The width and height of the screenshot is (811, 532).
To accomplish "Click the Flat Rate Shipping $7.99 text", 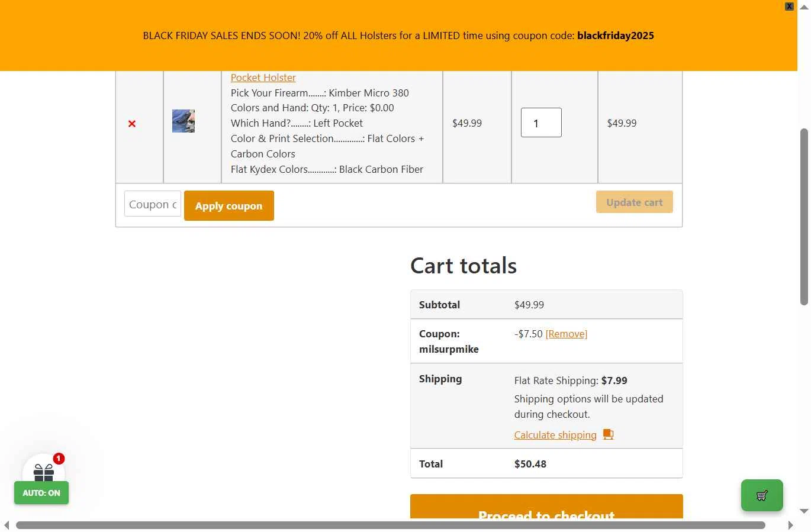I will 571,381.
